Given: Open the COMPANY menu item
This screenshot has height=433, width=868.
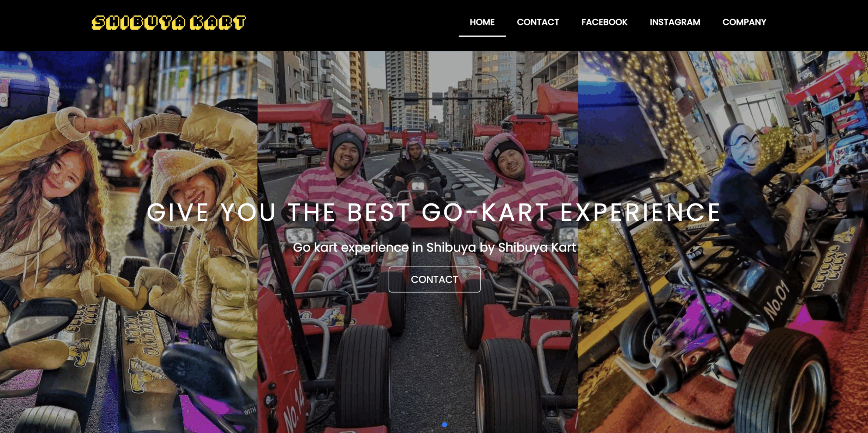Looking at the screenshot, I should (x=744, y=22).
